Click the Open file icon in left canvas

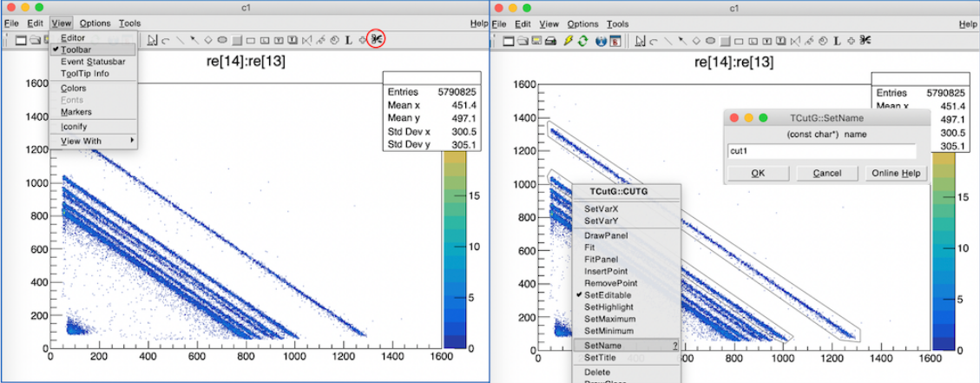35,41
